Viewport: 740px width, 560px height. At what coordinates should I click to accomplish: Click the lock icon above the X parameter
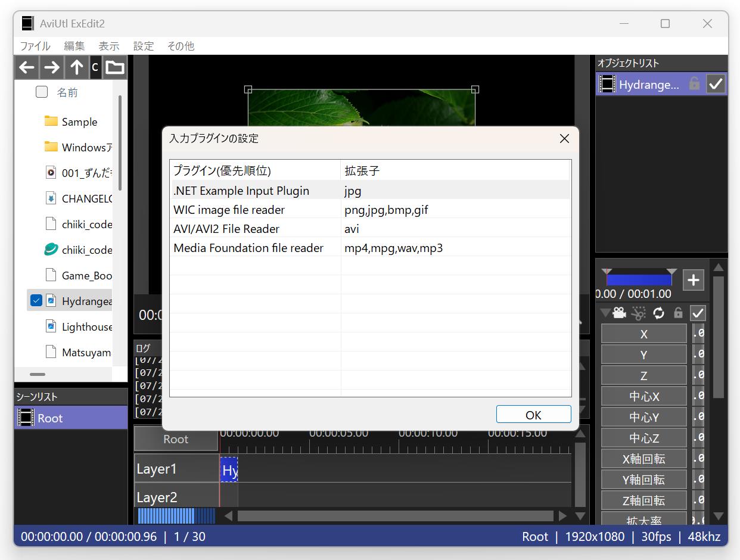(x=677, y=313)
